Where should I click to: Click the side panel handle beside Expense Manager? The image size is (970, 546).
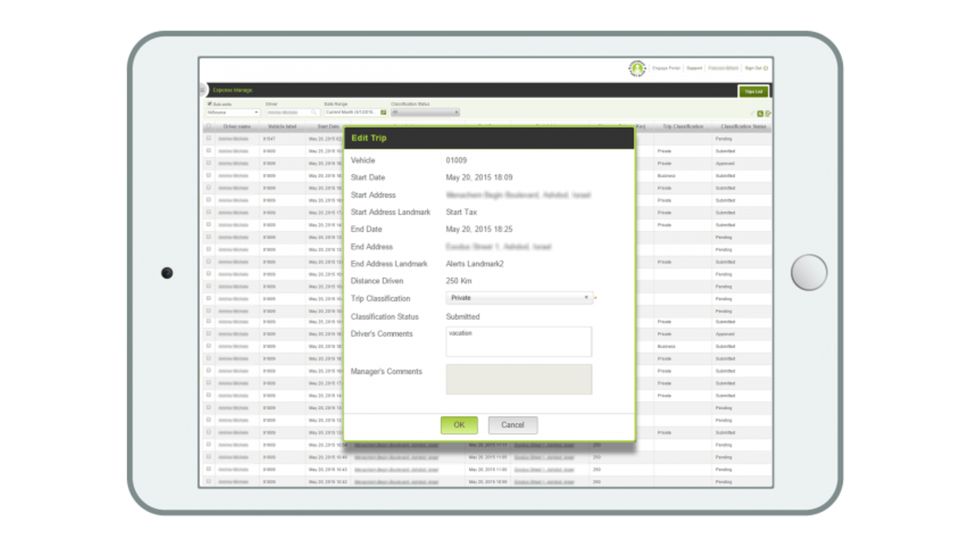(x=203, y=90)
